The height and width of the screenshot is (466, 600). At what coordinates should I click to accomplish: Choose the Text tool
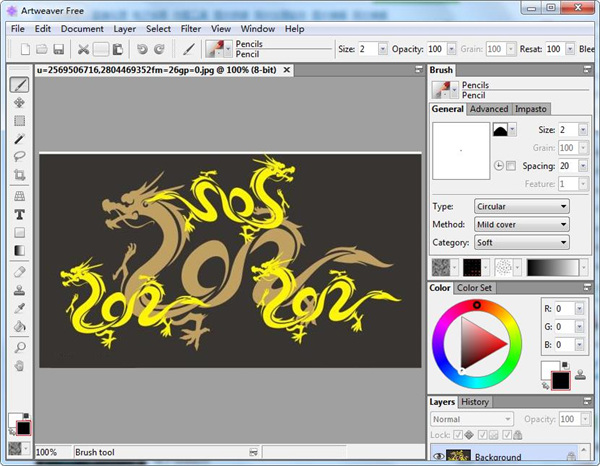click(19, 214)
